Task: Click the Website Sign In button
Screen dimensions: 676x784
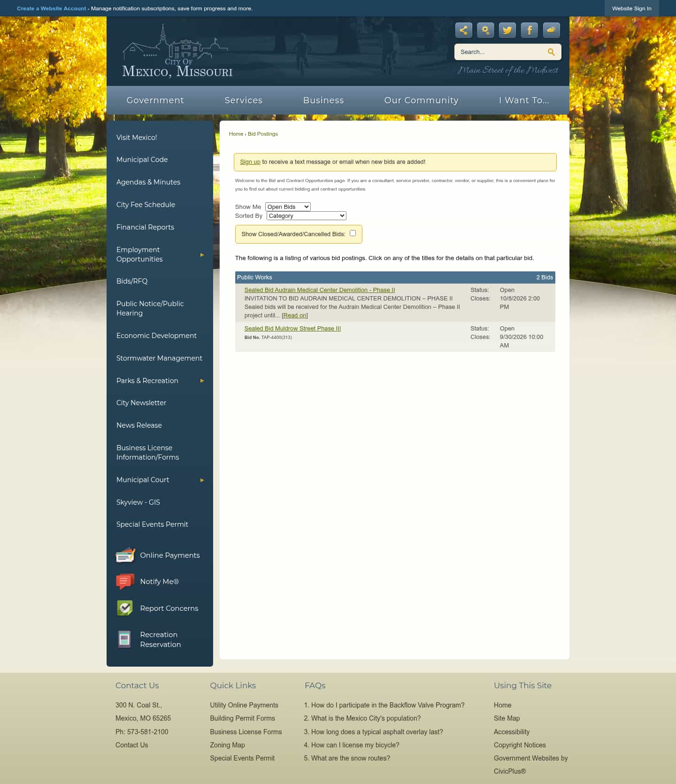Action: (x=632, y=8)
